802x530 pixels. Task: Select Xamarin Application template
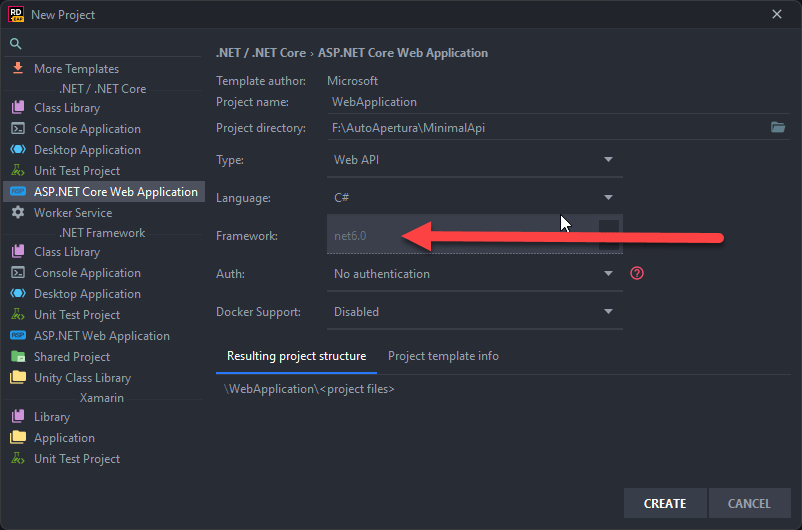[104, 438]
